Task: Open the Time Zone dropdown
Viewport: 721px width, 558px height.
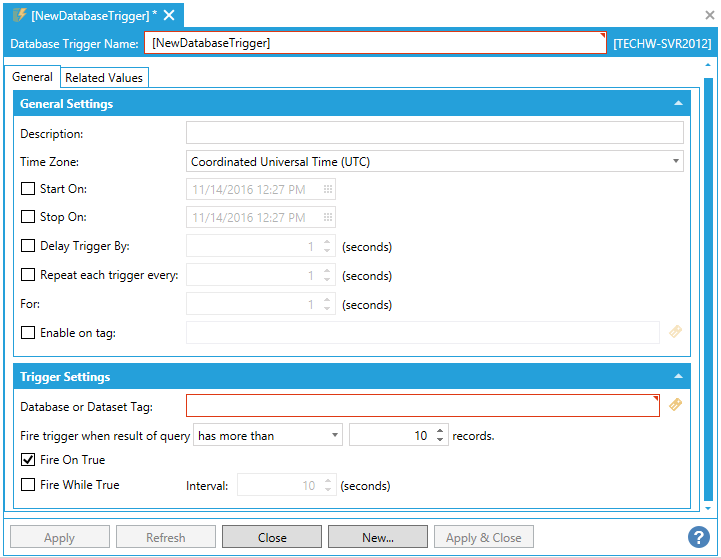Action: point(676,161)
